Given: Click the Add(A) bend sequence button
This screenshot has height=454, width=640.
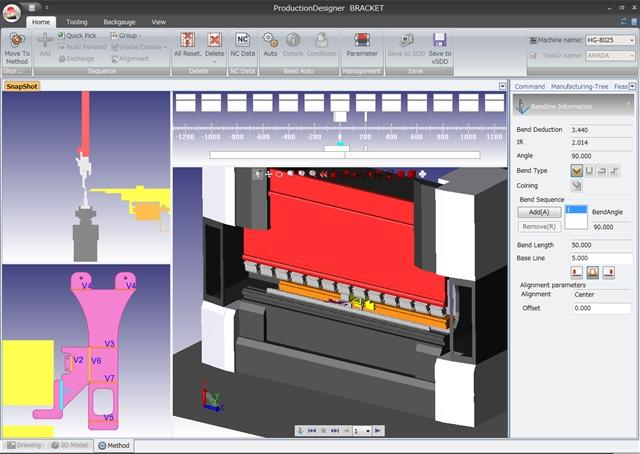Looking at the screenshot, I should 539,212.
